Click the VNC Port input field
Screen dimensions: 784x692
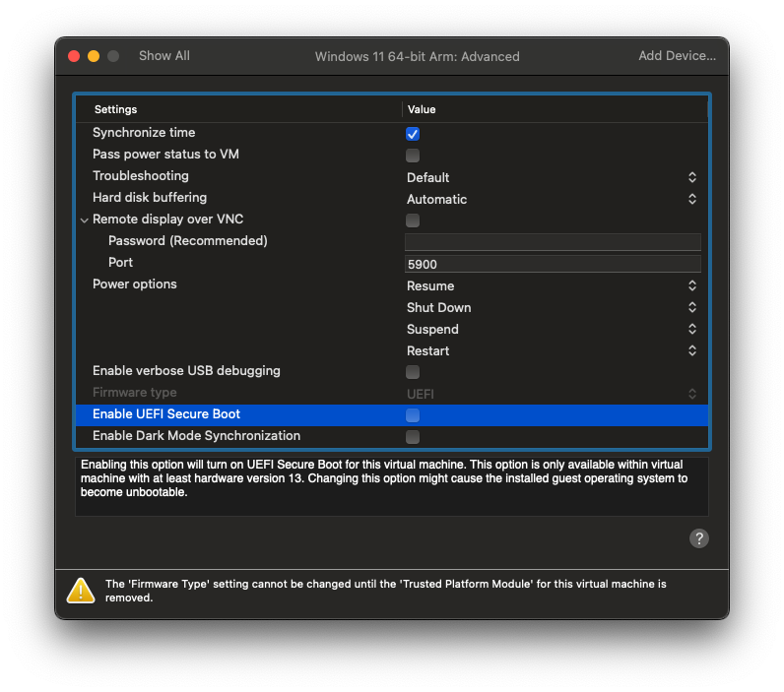click(x=553, y=264)
